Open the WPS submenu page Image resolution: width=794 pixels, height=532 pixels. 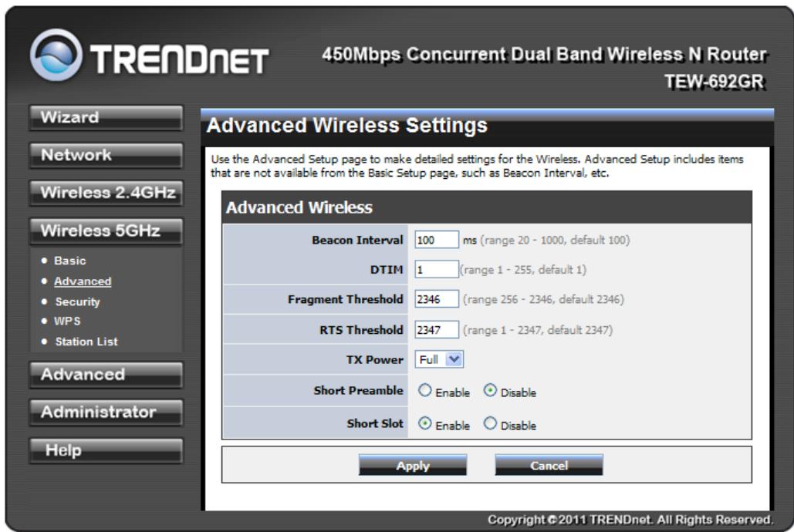click(x=67, y=322)
